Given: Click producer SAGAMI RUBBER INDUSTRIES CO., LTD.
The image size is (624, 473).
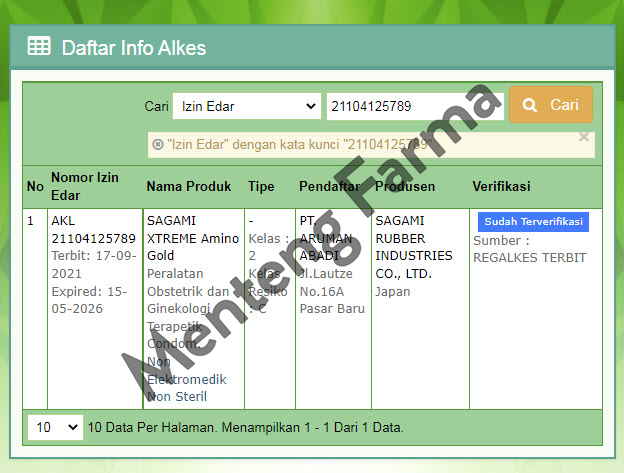Looking at the screenshot, I should click(x=414, y=247).
